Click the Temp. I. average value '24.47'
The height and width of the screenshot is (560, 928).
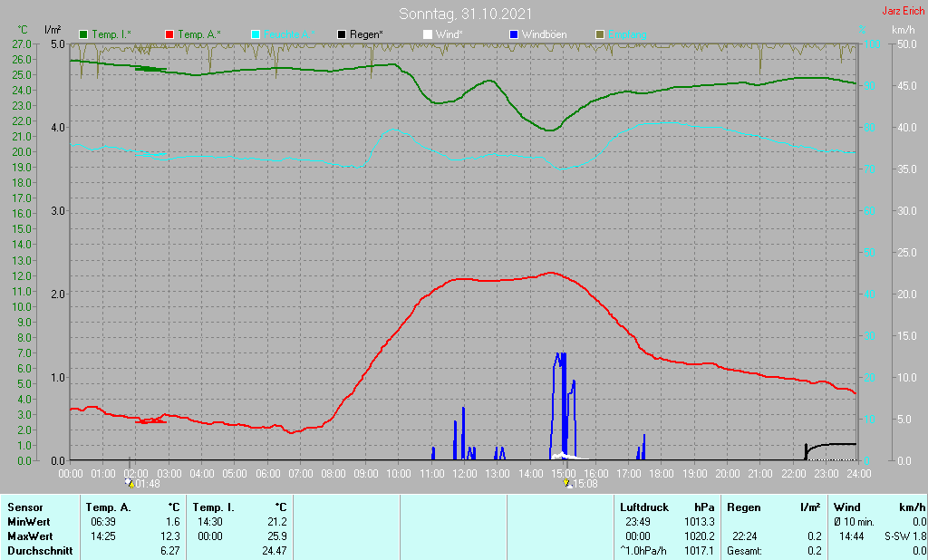(275, 551)
